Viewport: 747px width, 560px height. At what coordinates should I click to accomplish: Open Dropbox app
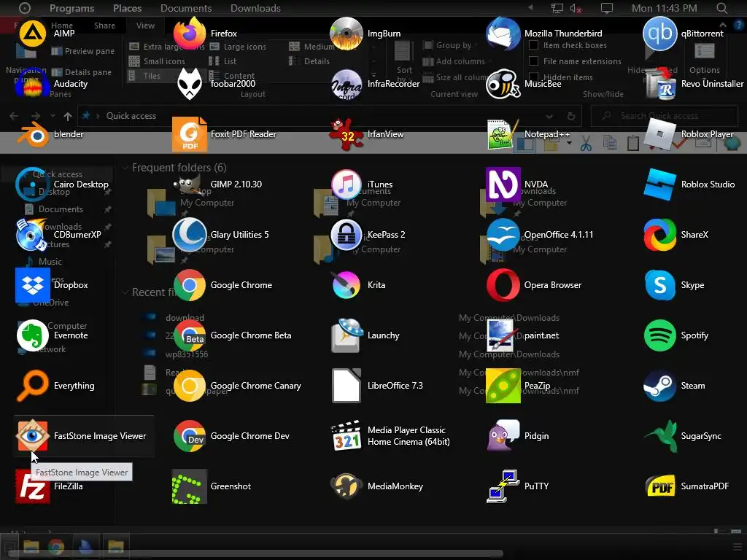(52, 285)
